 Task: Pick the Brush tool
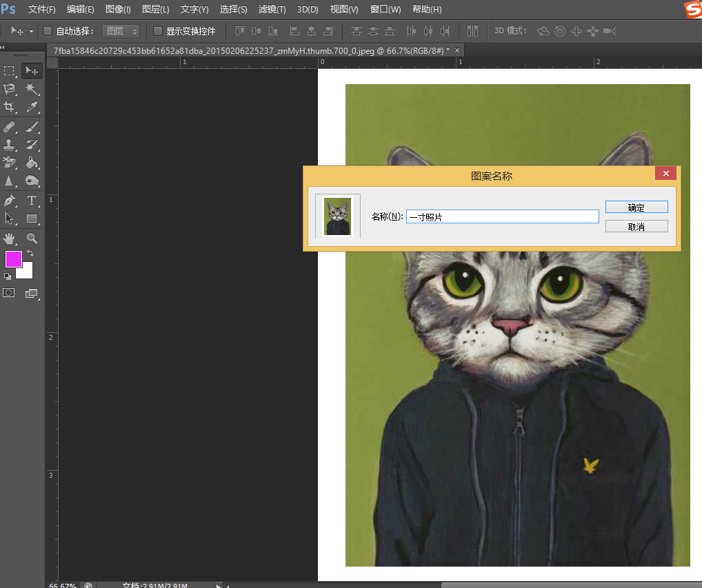(32, 127)
